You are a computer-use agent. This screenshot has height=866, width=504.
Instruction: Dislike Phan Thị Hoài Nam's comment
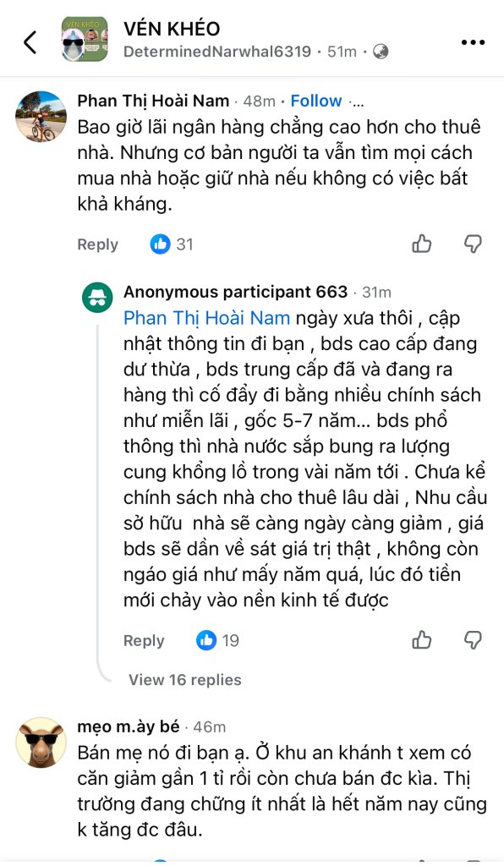473,244
